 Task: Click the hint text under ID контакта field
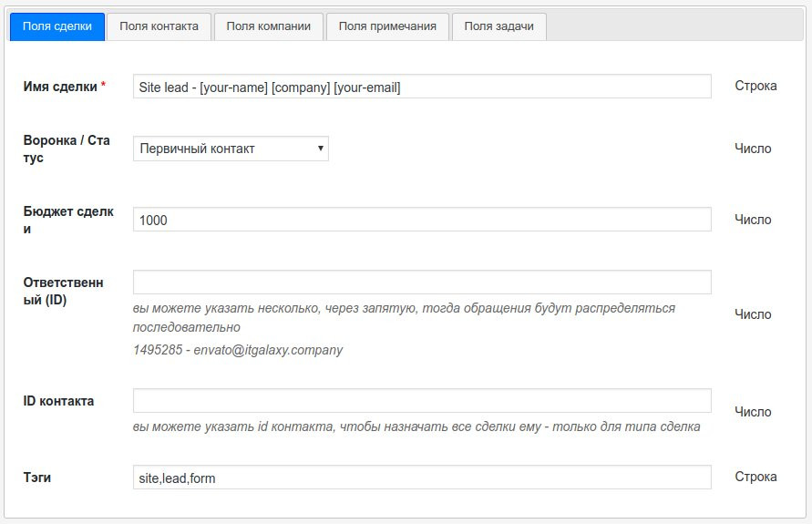click(416, 426)
